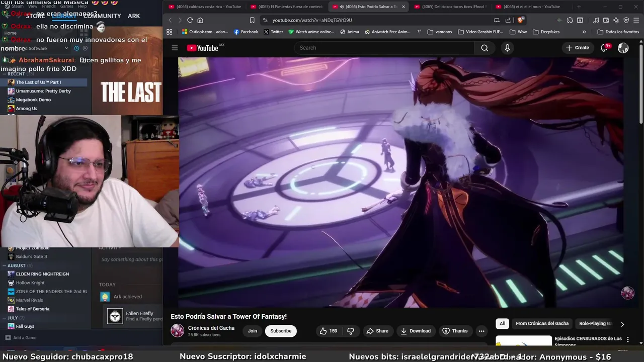644x362 pixels.
Task: Open YouTube notifications bell
Action: pyautogui.click(x=604, y=48)
